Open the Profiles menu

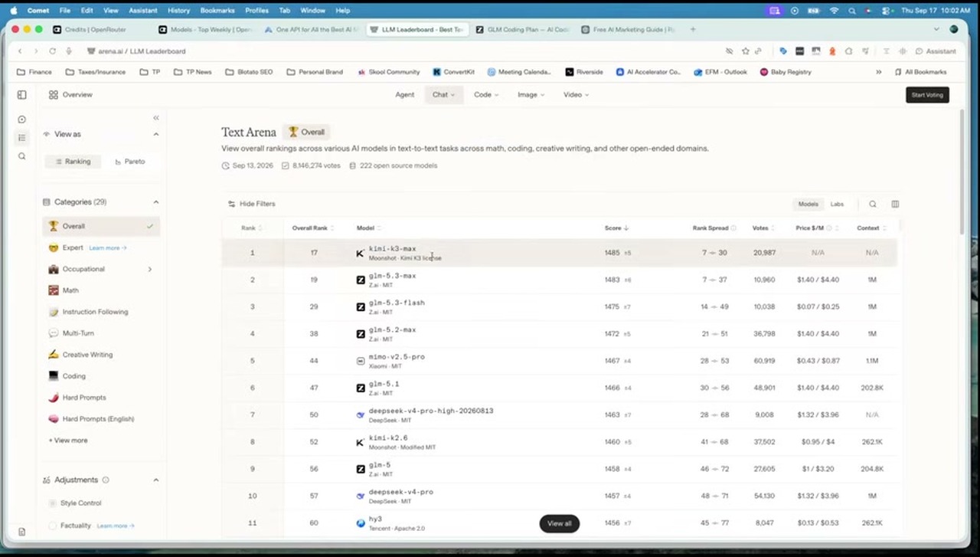tap(256, 11)
